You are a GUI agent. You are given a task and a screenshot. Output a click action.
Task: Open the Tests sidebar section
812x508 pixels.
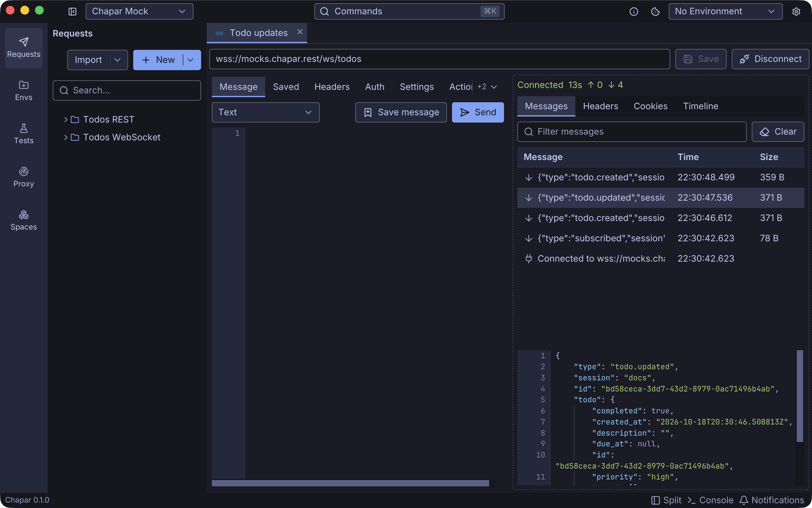24,134
